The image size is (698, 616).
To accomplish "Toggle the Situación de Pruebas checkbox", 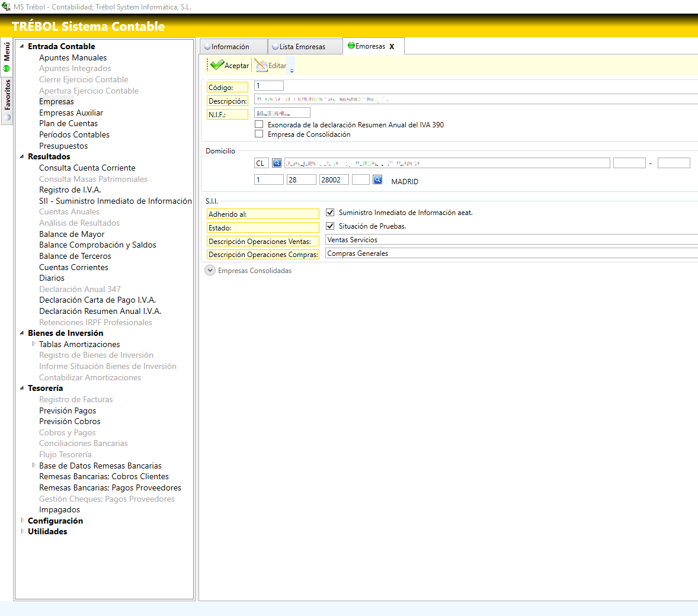I will click(330, 226).
